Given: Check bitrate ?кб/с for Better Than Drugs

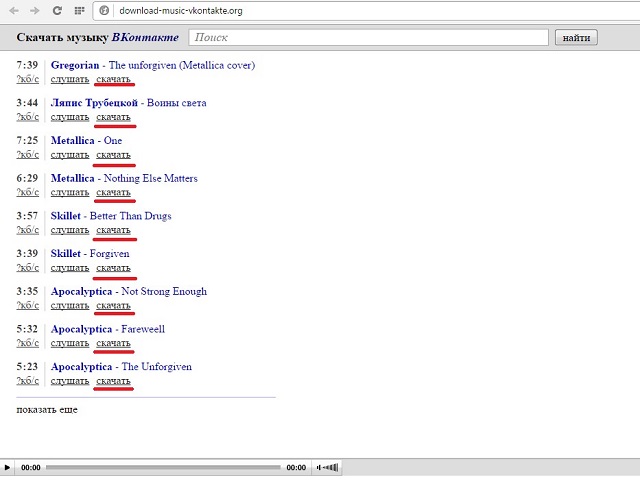Looking at the screenshot, I should click(28, 230).
